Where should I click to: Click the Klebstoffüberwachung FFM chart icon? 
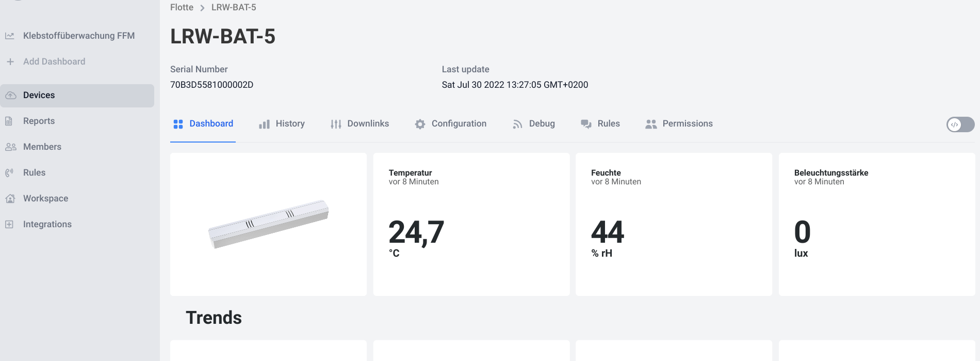[10, 36]
